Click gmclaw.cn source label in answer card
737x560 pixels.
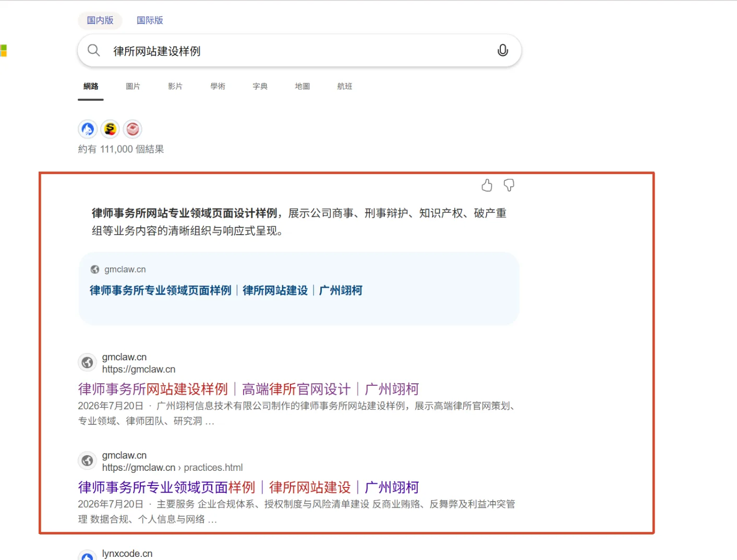[125, 270]
